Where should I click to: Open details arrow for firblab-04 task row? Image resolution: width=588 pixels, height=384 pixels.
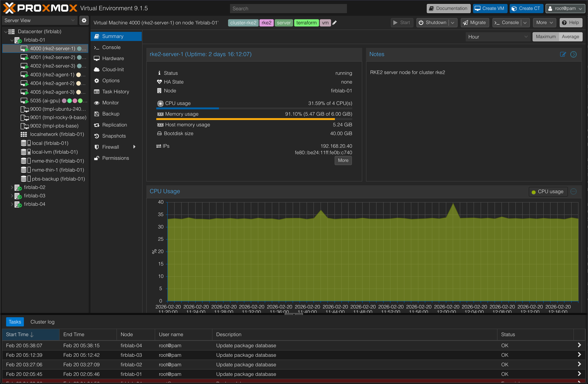coord(579,345)
